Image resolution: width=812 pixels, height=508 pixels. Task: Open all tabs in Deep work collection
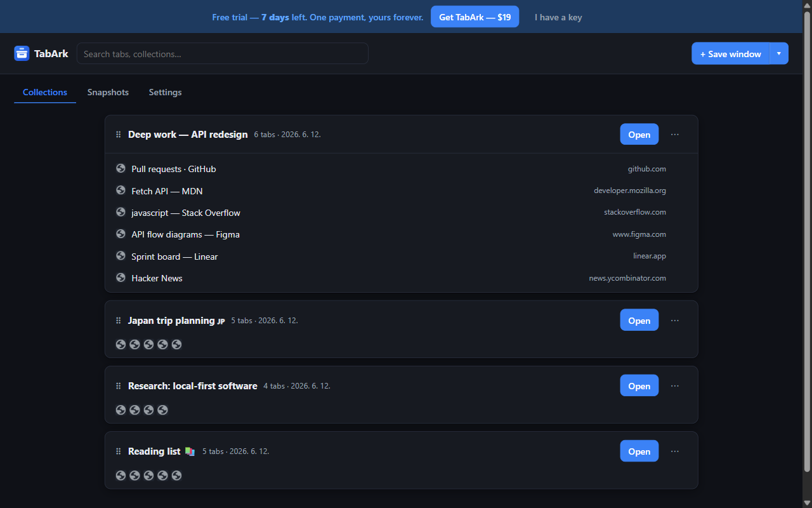639,135
